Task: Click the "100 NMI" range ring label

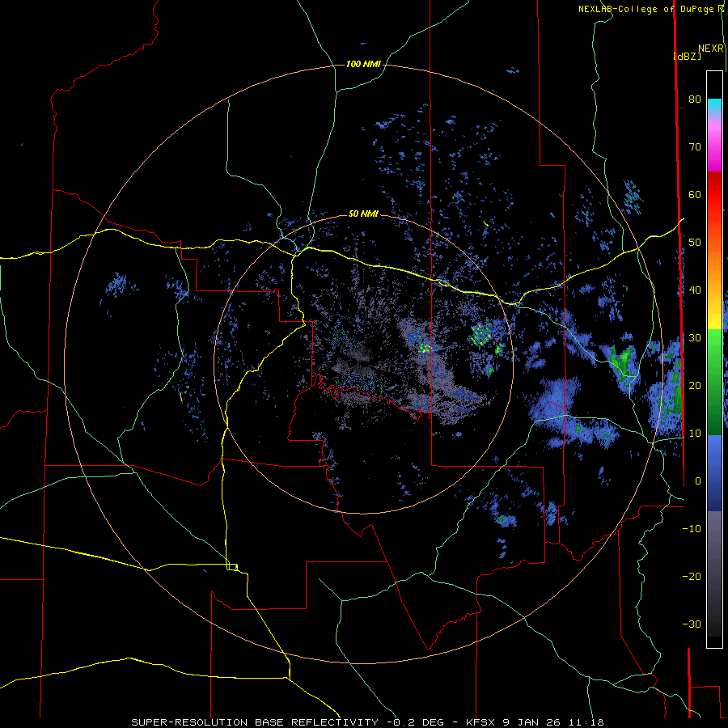Action: tap(363, 64)
